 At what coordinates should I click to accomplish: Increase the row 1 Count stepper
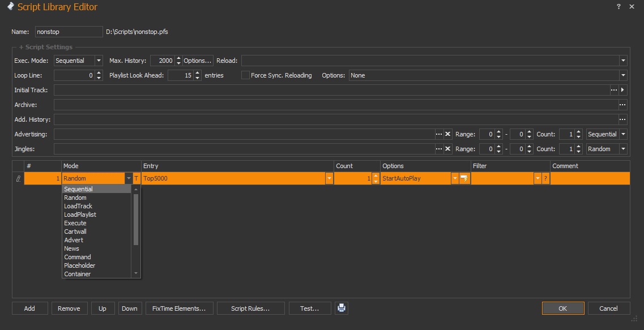376,175
